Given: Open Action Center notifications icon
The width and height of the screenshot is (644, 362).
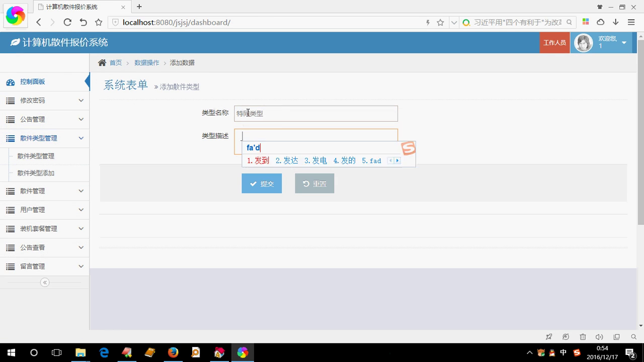Looking at the screenshot, I should 630,352.
